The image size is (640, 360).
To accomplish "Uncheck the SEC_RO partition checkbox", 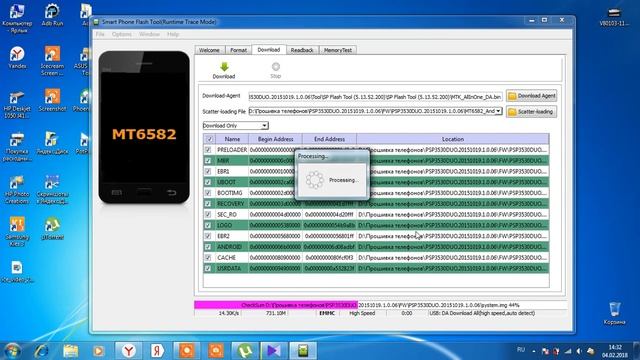I will (x=208, y=214).
